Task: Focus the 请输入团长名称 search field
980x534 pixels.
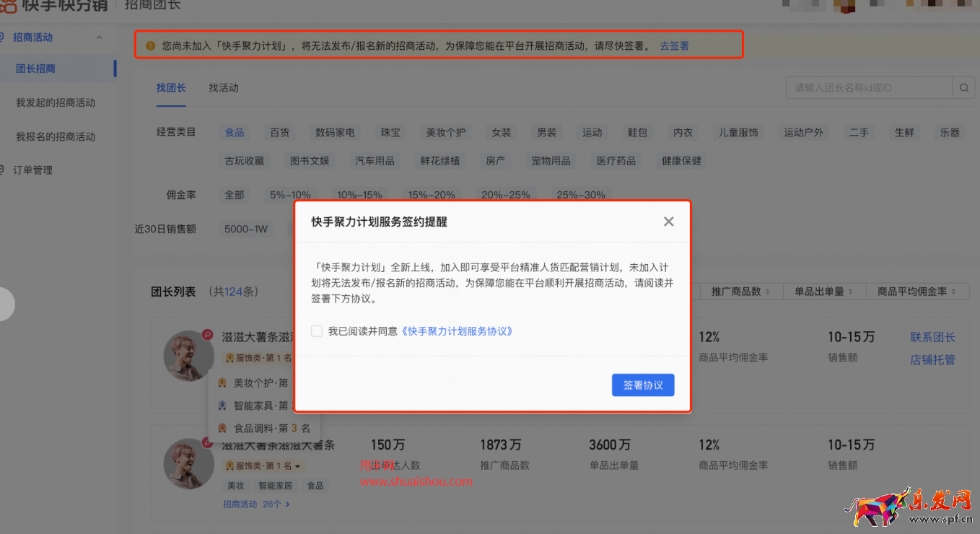Action: [870, 88]
